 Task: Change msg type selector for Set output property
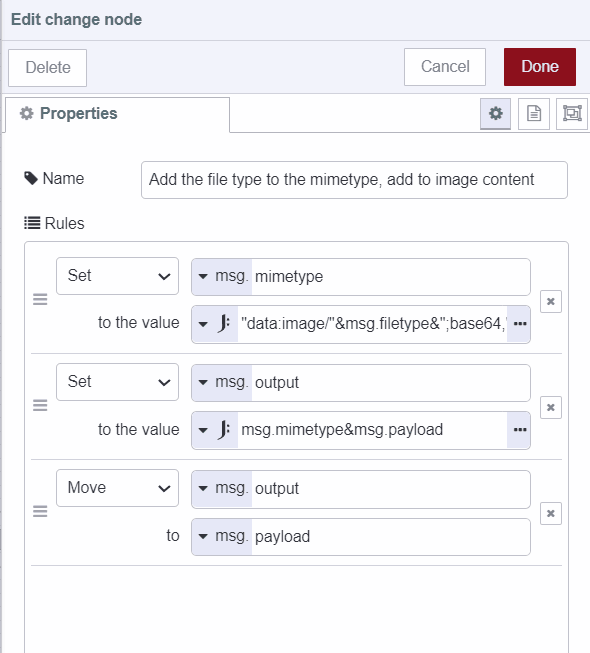click(222, 382)
